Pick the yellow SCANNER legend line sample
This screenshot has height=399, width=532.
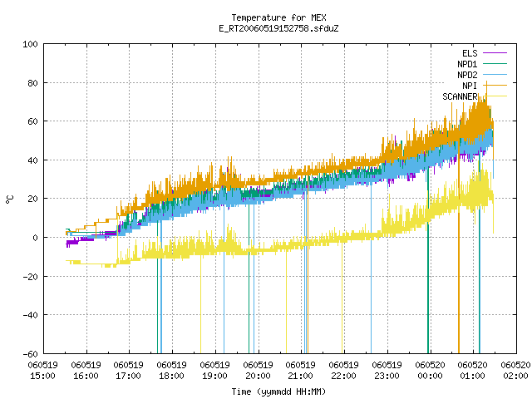point(495,96)
